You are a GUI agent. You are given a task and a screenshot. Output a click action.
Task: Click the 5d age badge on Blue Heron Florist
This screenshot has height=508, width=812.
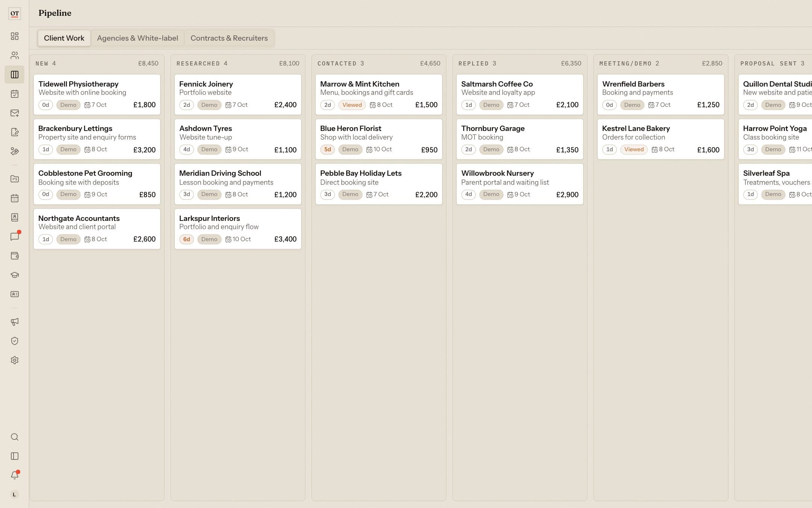327,149
